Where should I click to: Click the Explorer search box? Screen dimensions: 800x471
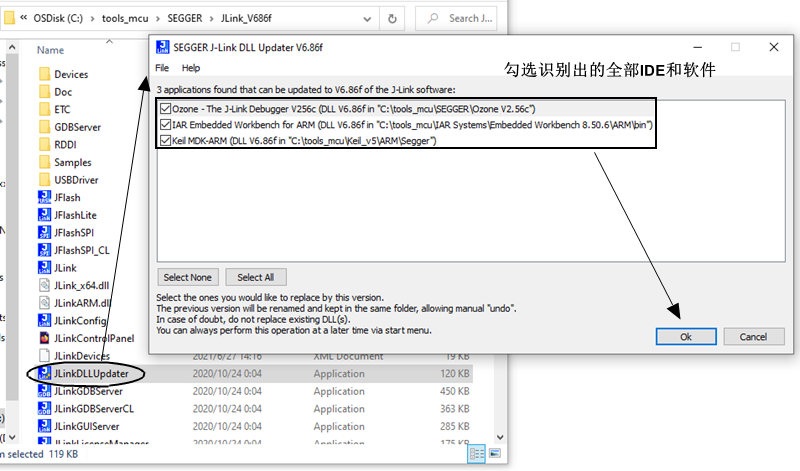pos(456,18)
